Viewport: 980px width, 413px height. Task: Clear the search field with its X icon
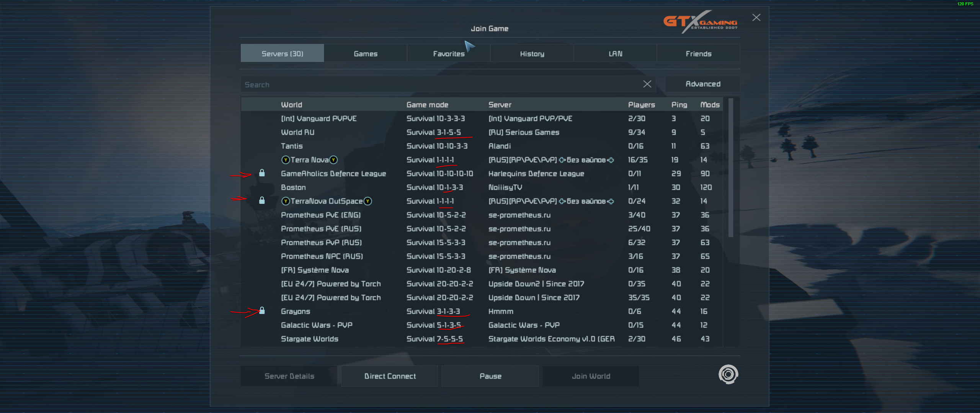click(647, 84)
